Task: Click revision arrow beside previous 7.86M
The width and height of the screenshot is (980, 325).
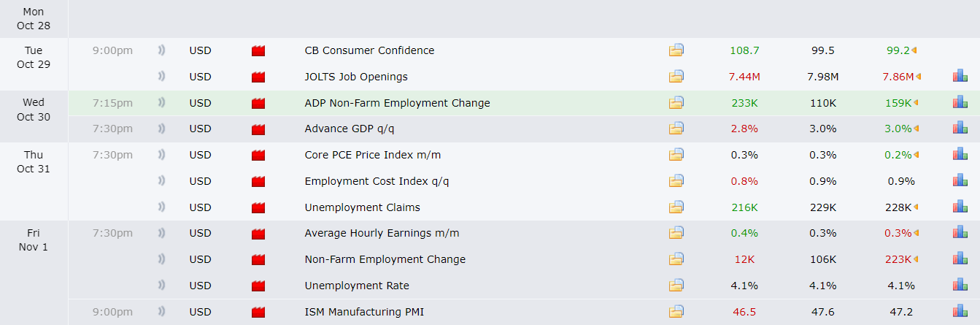Action: [x=918, y=77]
